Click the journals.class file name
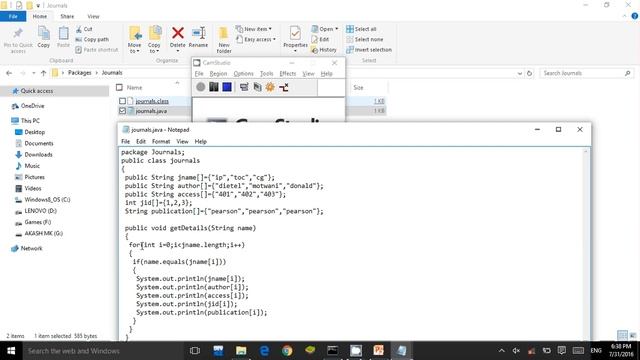 pyautogui.click(x=152, y=101)
